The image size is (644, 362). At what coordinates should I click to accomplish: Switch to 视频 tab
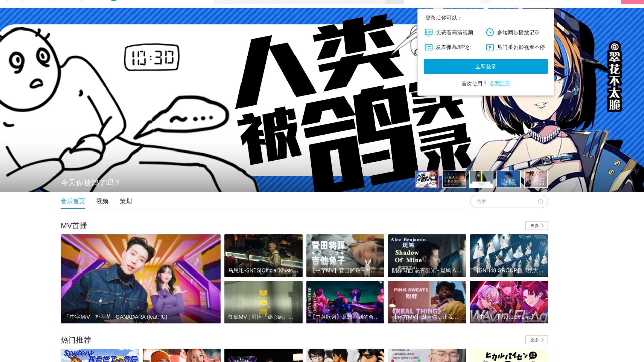click(102, 201)
